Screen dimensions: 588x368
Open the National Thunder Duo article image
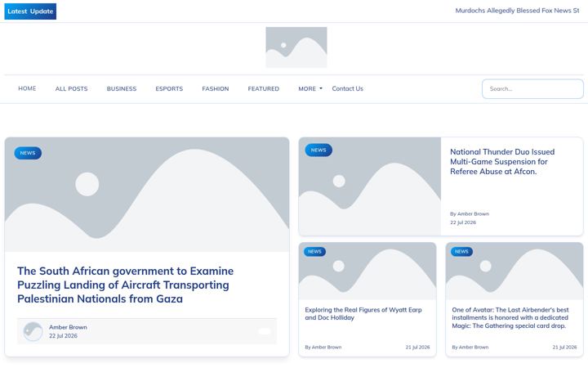(370, 186)
